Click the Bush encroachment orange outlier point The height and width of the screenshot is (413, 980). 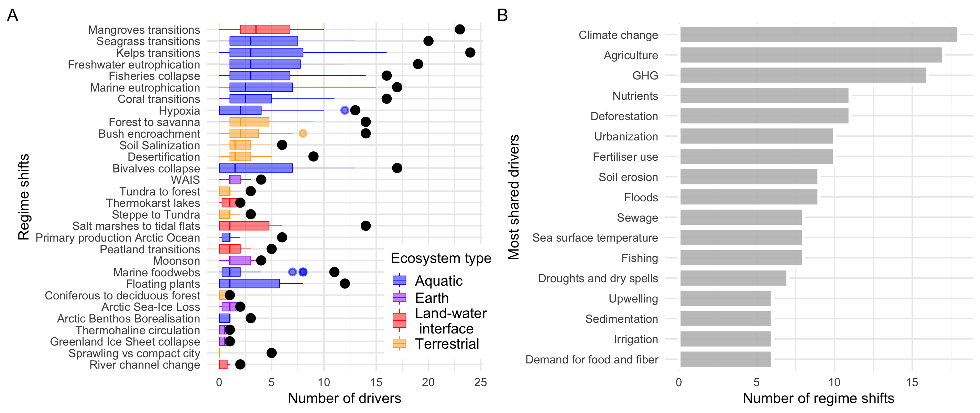point(303,133)
